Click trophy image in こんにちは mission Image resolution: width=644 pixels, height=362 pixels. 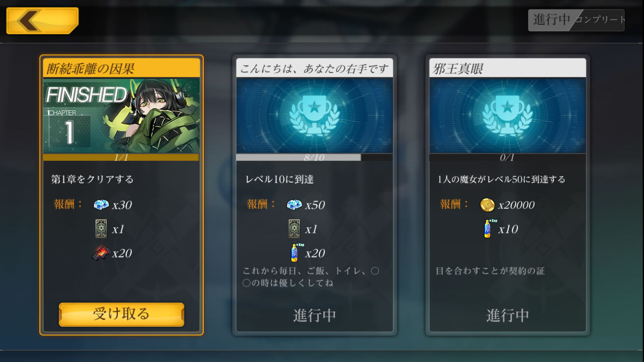[314, 116]
